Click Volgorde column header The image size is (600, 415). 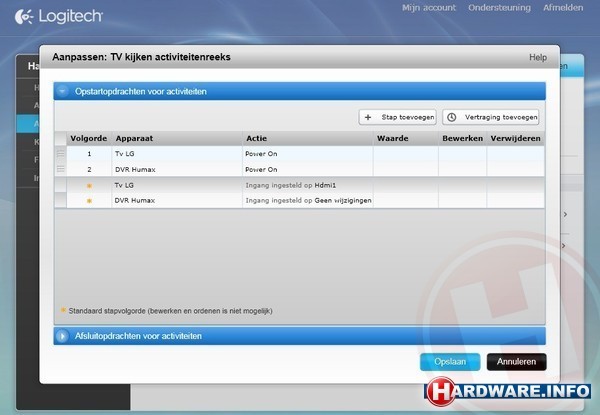[88, 138]
